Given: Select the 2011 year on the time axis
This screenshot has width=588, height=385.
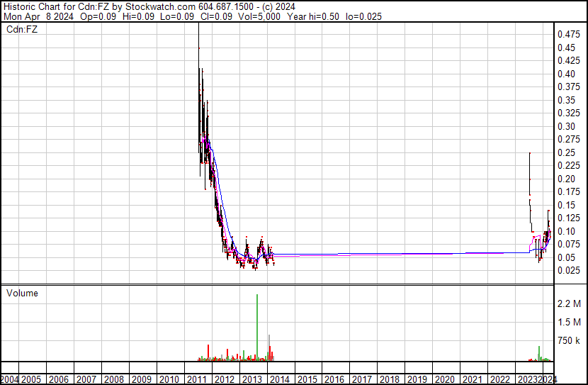Looking at the screenshot, I should point(197,380).
